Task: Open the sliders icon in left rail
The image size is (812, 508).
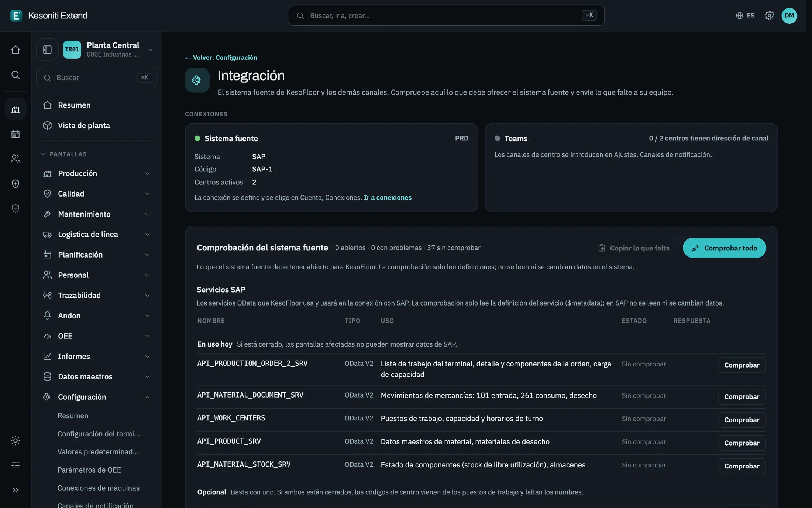Action: [x=16, y=465]
